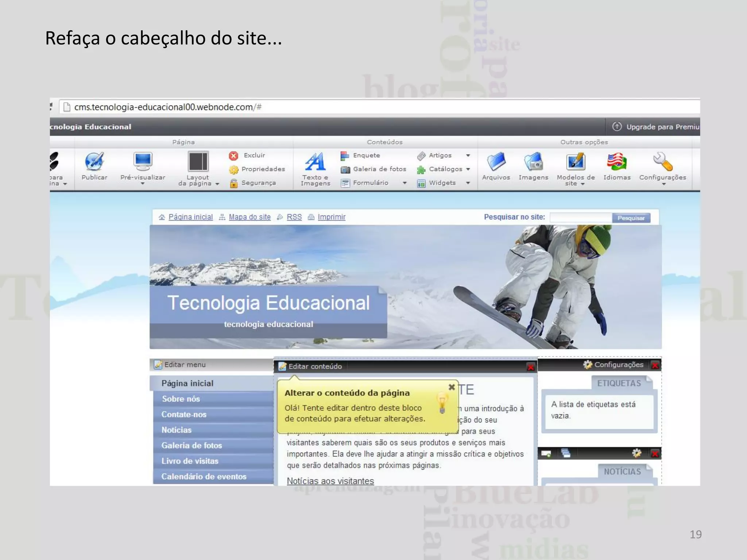Expand the Widgets dropdown arrow

(468, 183)
